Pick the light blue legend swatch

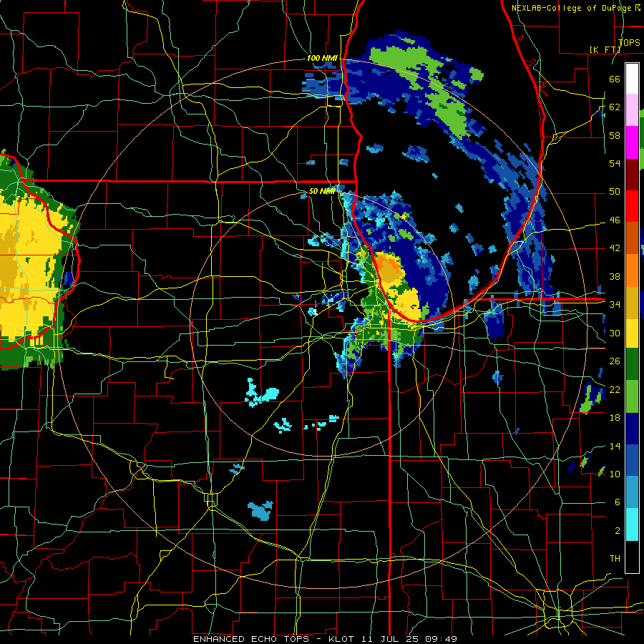pyautogui.click(x=632, y=492)
